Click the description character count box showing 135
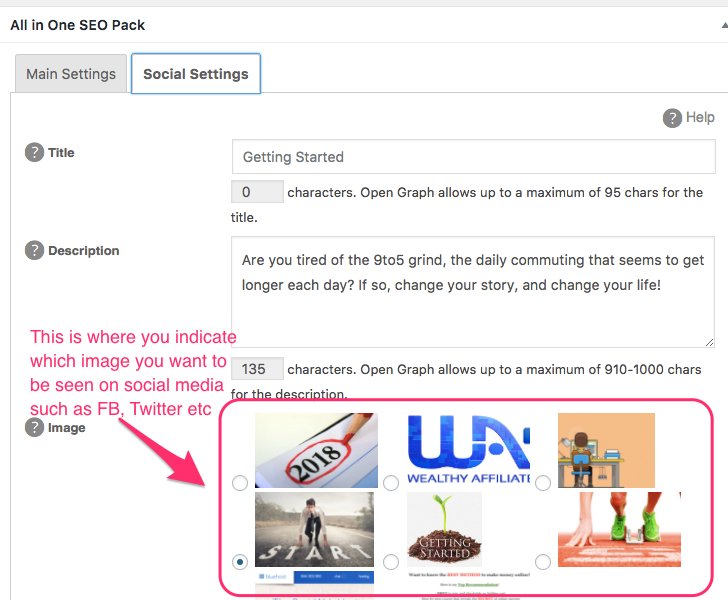Viewport: 728px width, 600px height. pos(257,369)
